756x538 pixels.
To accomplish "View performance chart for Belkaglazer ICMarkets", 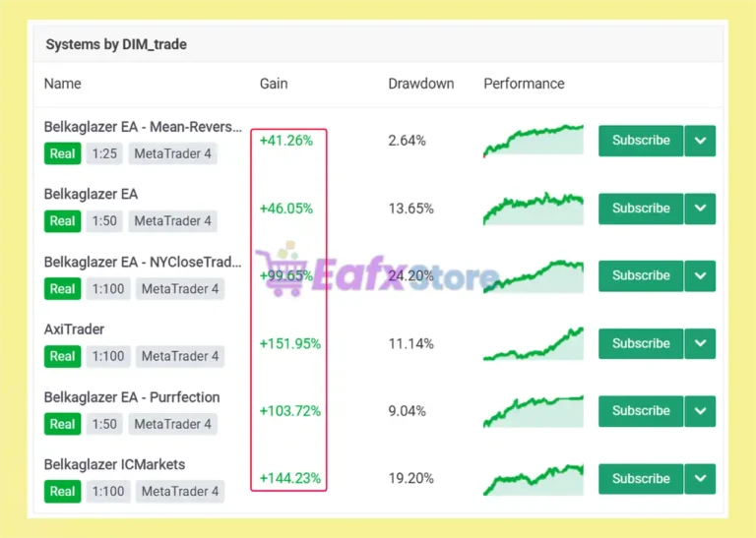I will point(534,479).
